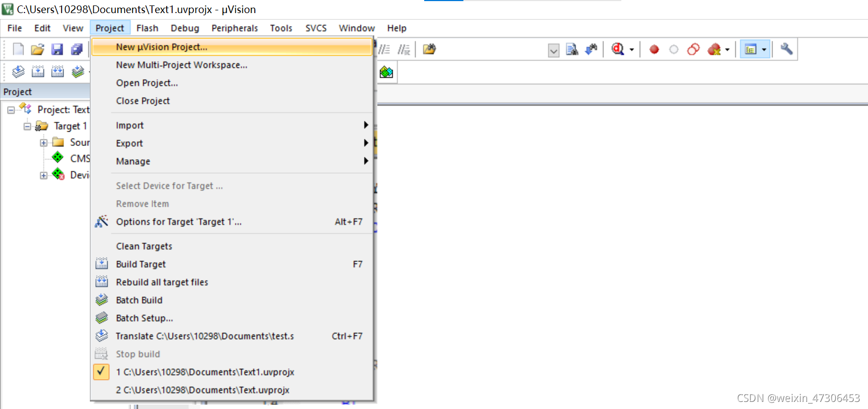868x409 pixels.
Task: Start the Debug Session icon
Action: coord(618,50)
